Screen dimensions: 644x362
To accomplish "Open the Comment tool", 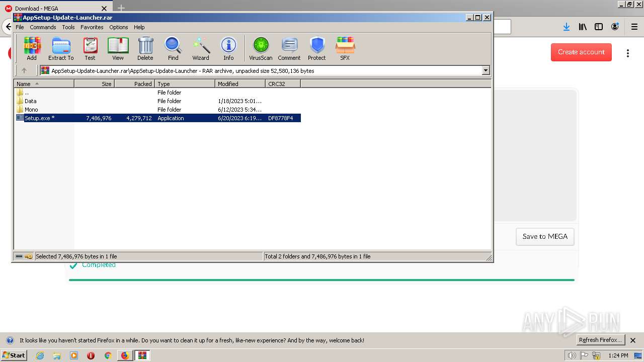I will (289, 49).
